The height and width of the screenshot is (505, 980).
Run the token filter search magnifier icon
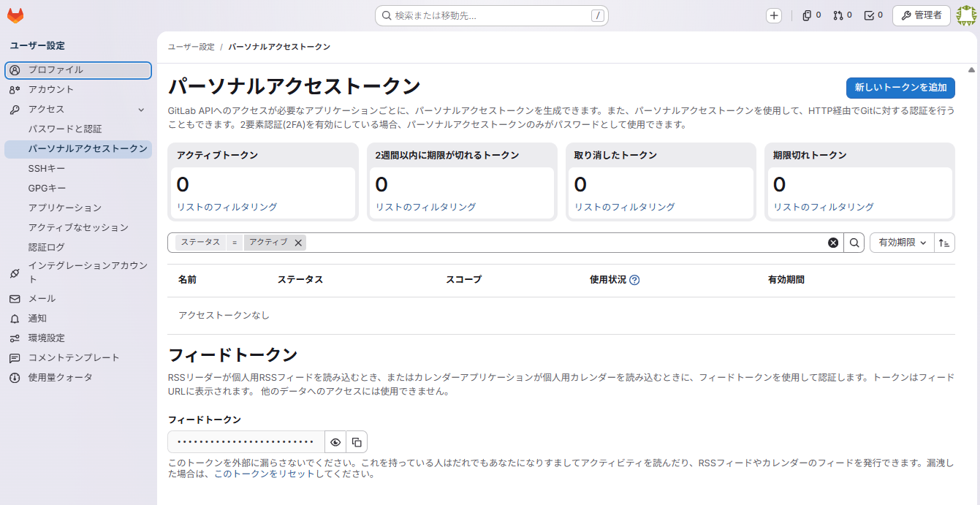tap(854, 242)
